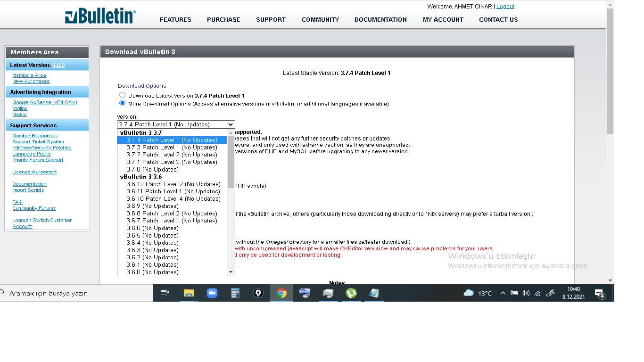Open Task View in the taskbar
This screenshot has height=362, width=644.
(x=165, y=293)
